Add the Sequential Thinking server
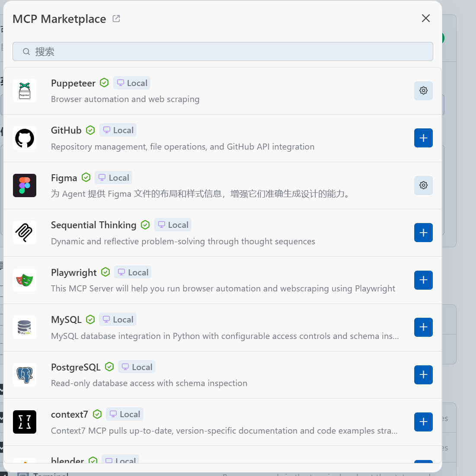Screen dimensions: 476x476 (x=423, y=233)
